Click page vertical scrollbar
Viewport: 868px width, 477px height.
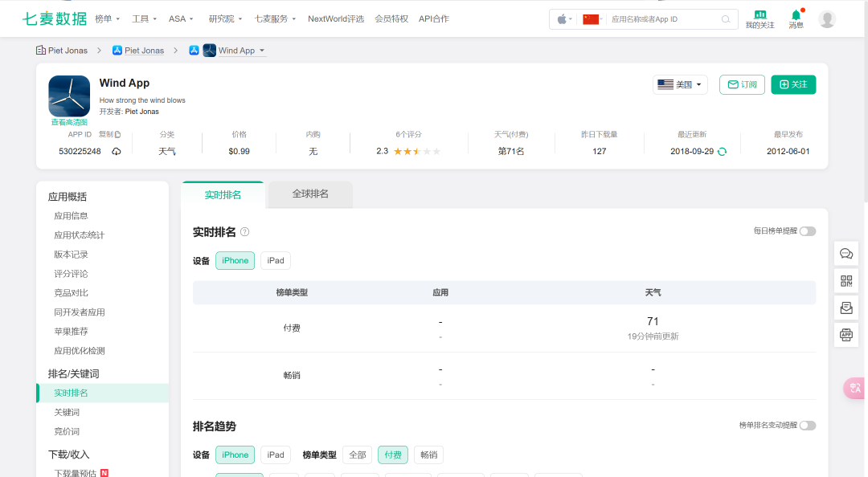click(x=865, y=102)
